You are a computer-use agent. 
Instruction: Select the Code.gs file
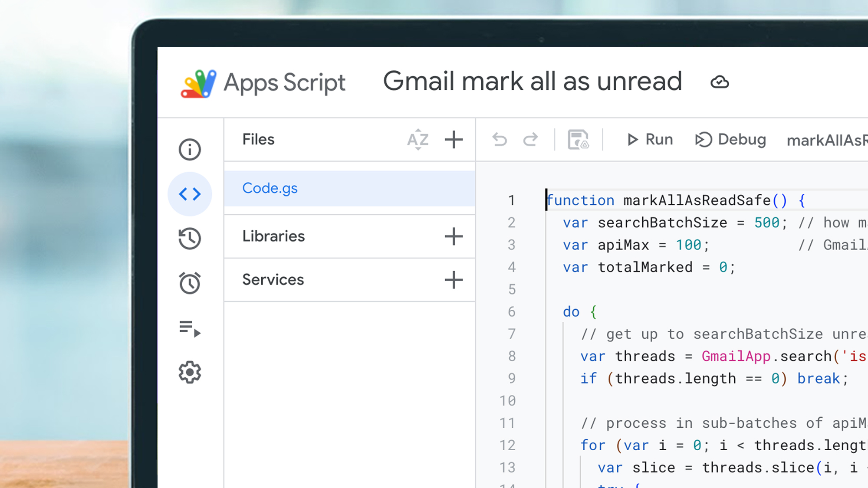coord(270,188)
